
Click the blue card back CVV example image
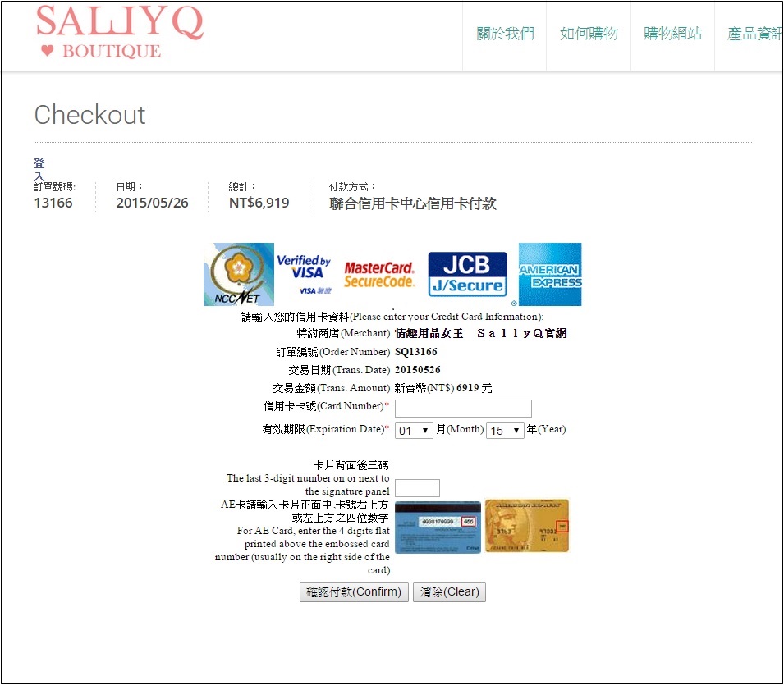(438, 527)
